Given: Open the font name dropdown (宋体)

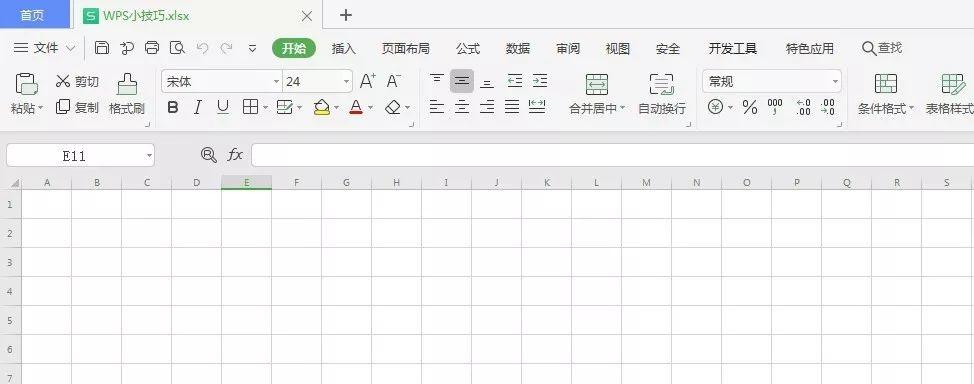Looking at the screenshot, I should (276, 81).
